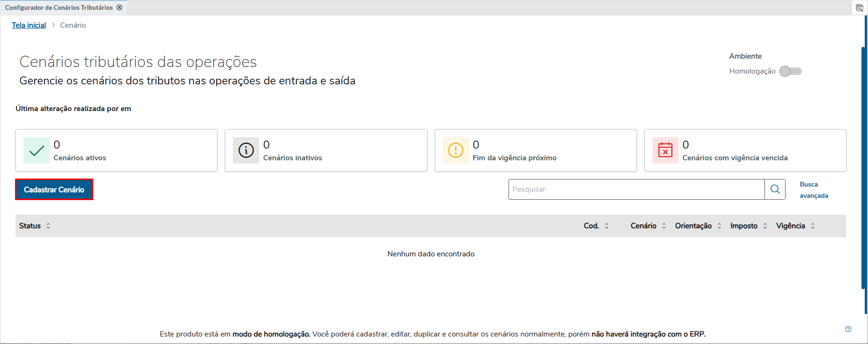
Task: Click the yellow warning validity icon
Action: (456, 150)
